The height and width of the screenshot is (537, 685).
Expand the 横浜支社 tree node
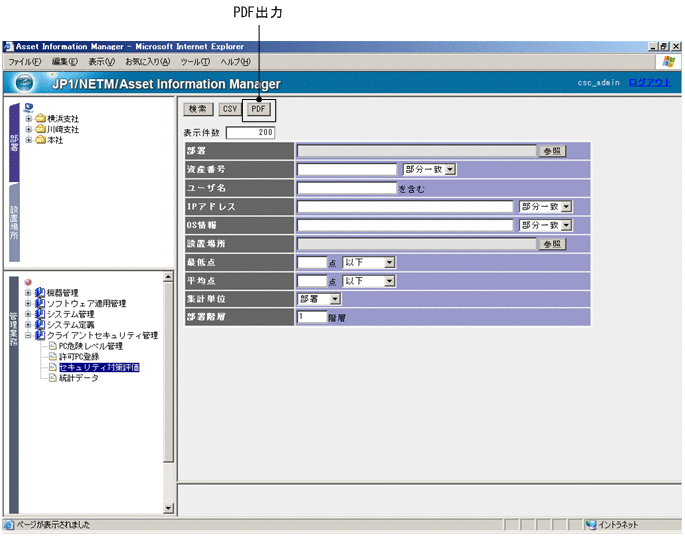pos(28,118)
